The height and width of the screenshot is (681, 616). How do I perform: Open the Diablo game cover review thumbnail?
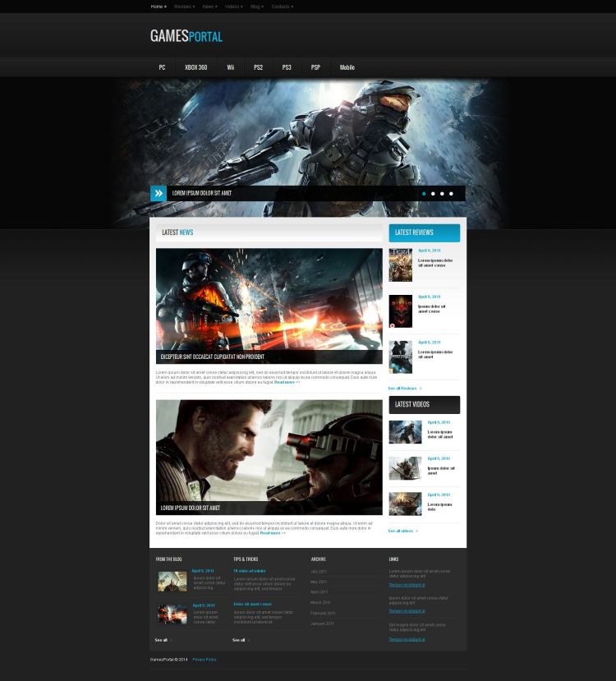coord(400,311)
